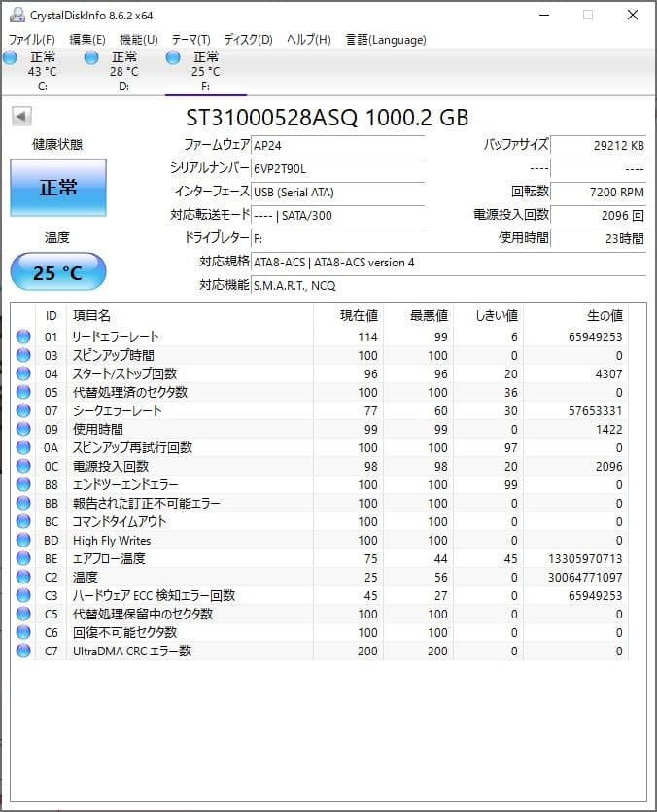Click status orb for BC コマンドタイムアウト
The image size is (657, 812).
(x=23, y=521)
